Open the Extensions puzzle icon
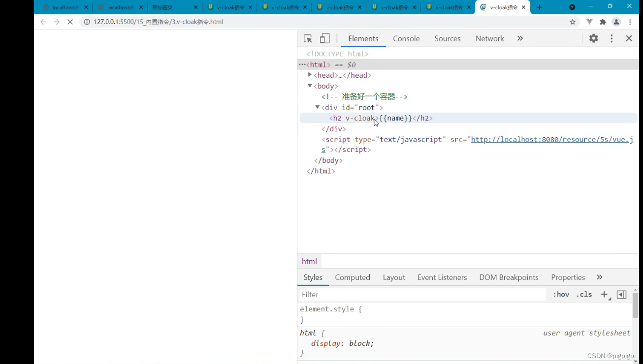Screen dimensions: 643x364 [x=603, y=22]
